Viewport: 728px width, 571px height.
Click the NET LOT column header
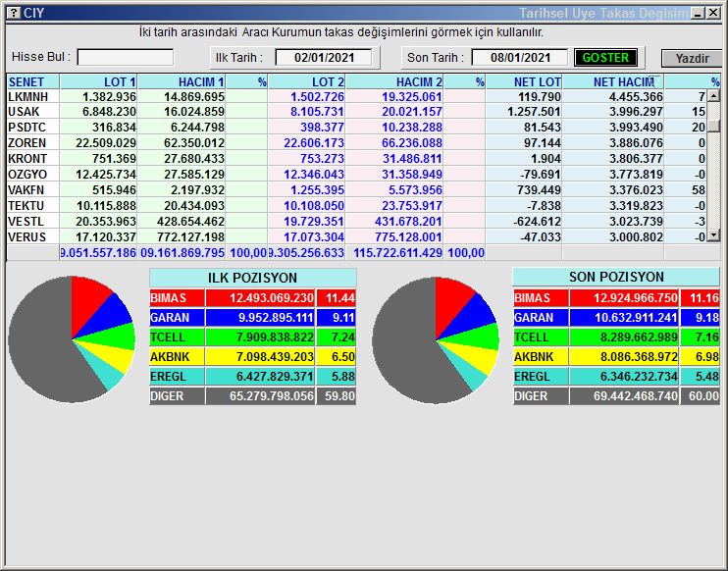(537, 82)
